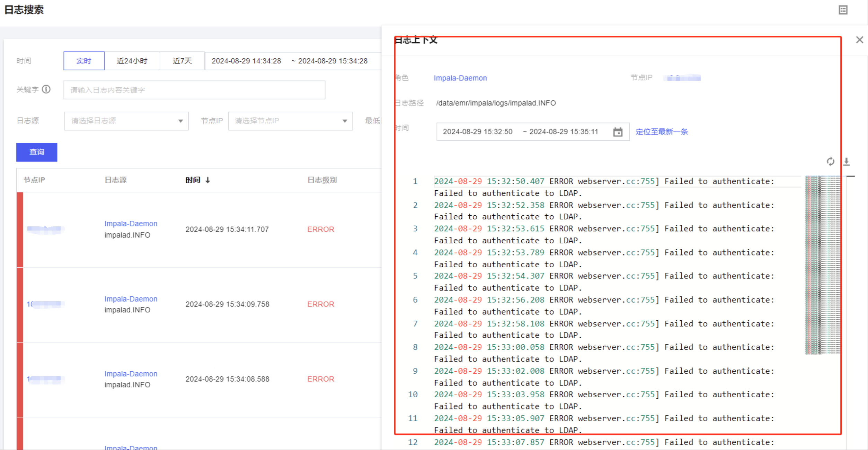Open the calendar icon in context time range
868x450 pixels.
click(x=618, y=132)
